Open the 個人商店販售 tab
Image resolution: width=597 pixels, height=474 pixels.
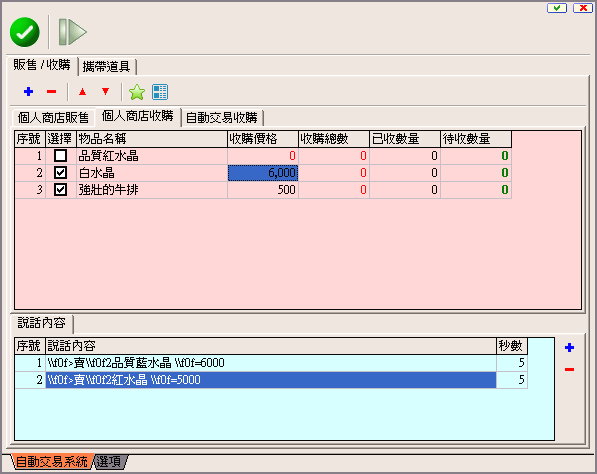(x=53, y=118)
